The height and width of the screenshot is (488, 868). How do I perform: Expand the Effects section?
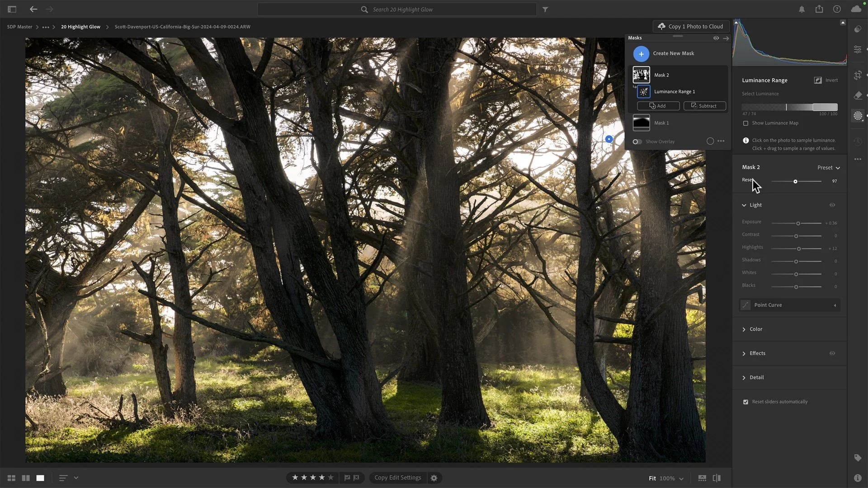(x=757, y=353)
